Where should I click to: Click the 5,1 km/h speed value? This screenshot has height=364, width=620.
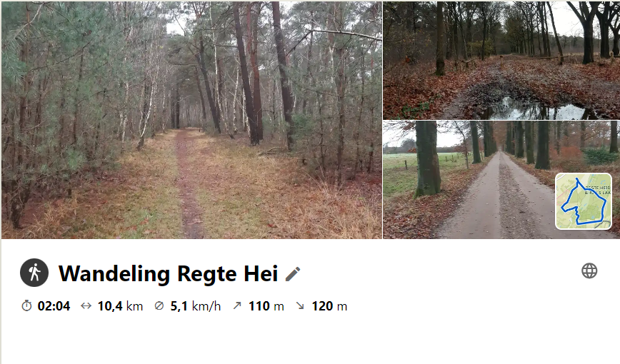point(195,306)
